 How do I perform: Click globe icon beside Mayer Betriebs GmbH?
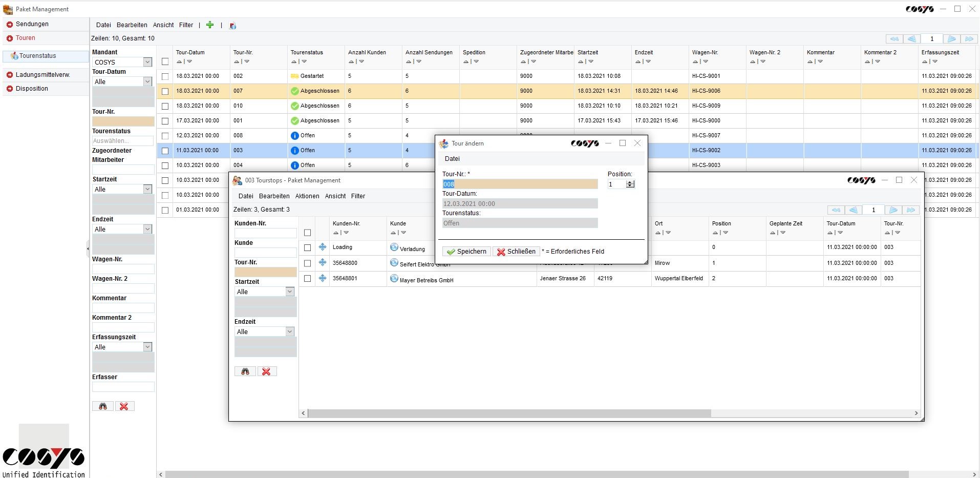(394, 278)
